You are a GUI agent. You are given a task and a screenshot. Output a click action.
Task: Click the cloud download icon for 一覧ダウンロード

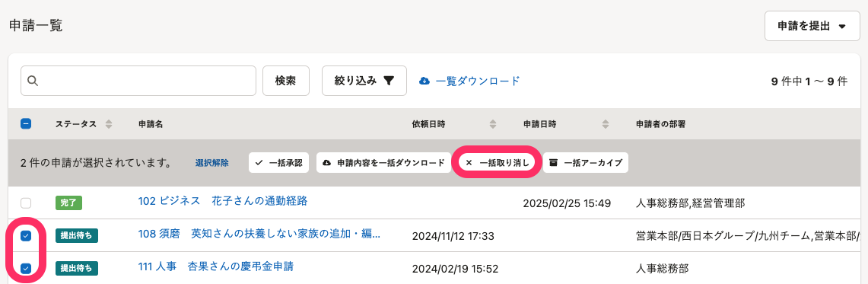point(424,81)
